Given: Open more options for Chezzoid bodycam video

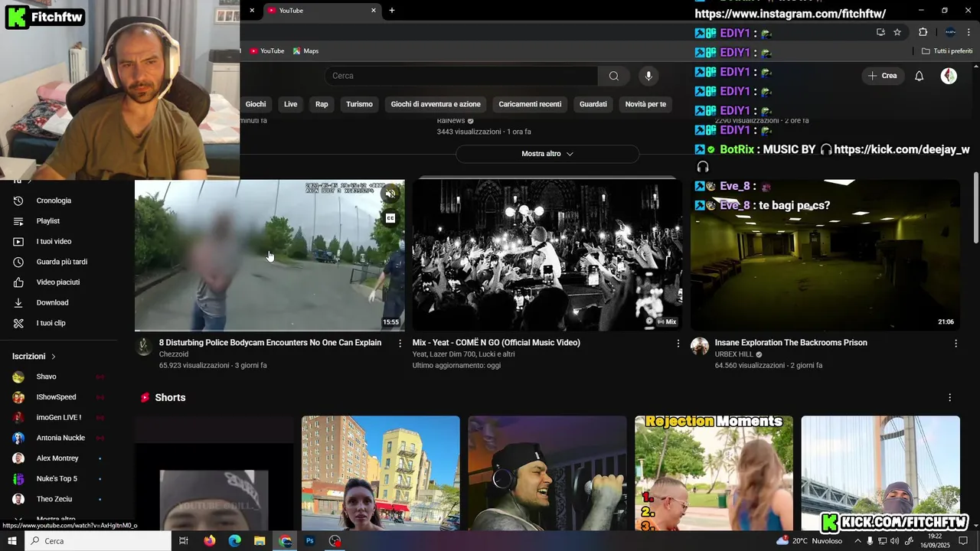Looking at the screenshot, I should (400, 344).
